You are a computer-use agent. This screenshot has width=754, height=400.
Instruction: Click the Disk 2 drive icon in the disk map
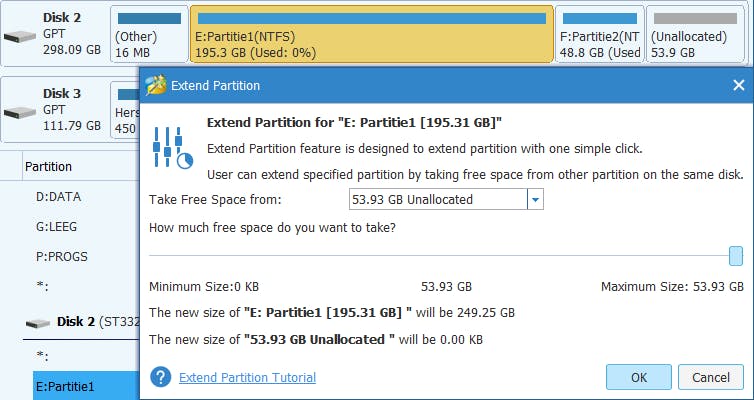click(x=19, y=37)
